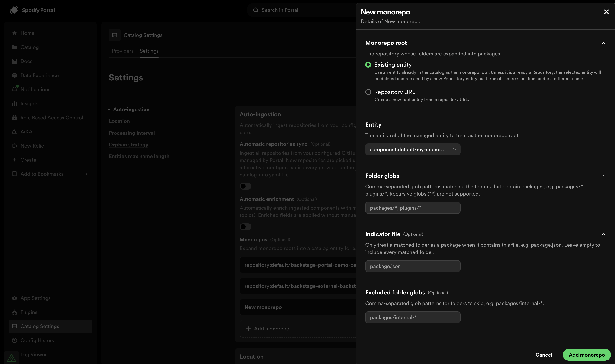
Task: Collapse the Entity section chevron
Action: coord(603,125)
